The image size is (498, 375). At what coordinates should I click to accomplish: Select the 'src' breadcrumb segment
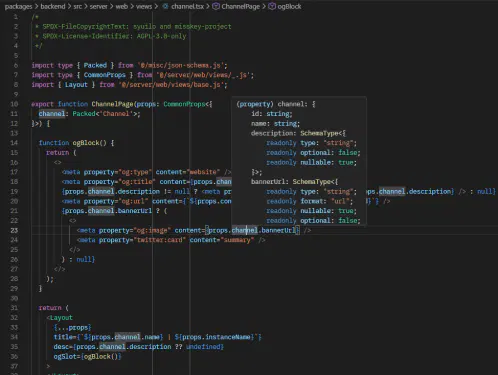[77, 6]
